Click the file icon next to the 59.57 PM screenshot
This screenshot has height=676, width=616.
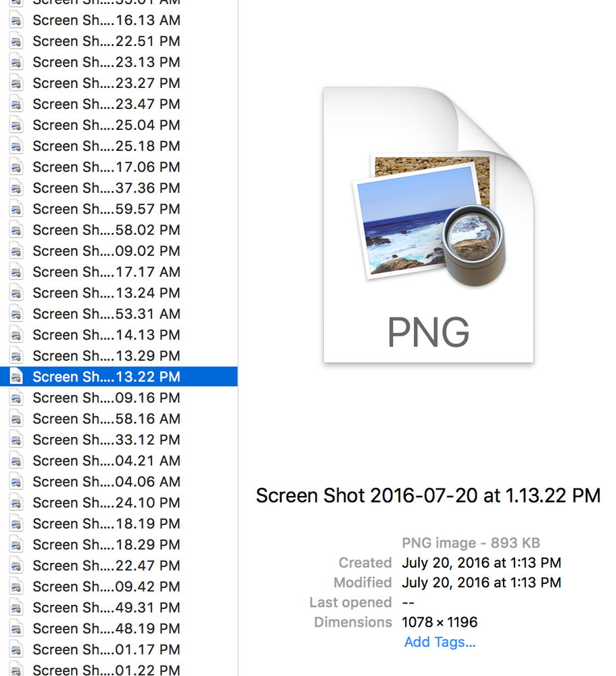[15, 209]
